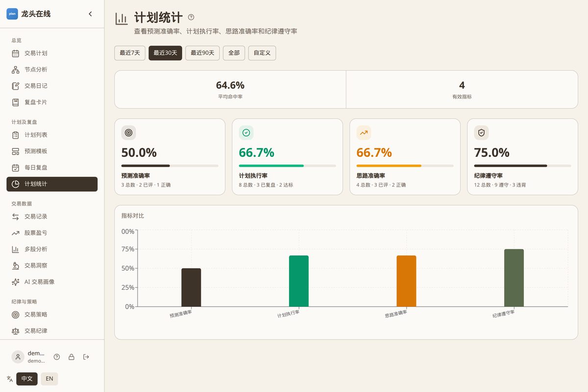This screenshot has height=392, width=588.
Task: Click the blue plan logo icon
Action: (12, 14)
